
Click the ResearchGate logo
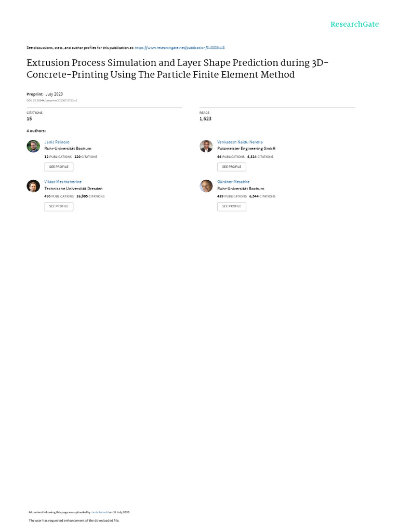355,24
